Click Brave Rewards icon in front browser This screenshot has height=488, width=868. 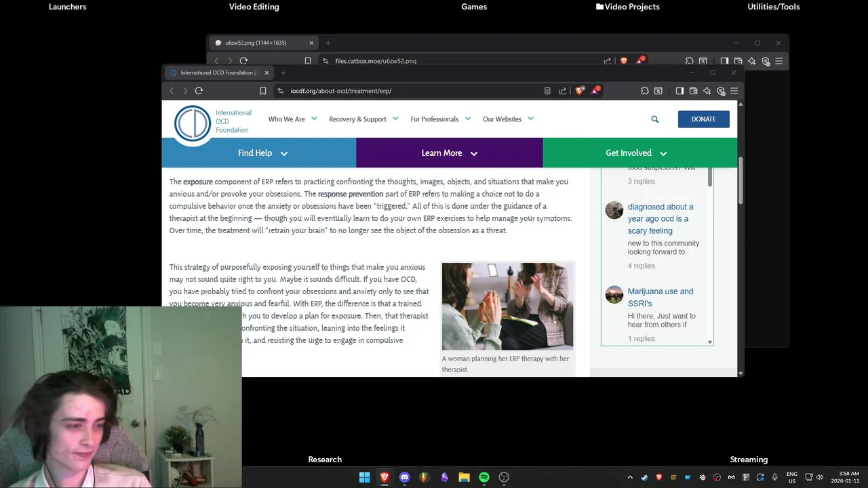595,90
